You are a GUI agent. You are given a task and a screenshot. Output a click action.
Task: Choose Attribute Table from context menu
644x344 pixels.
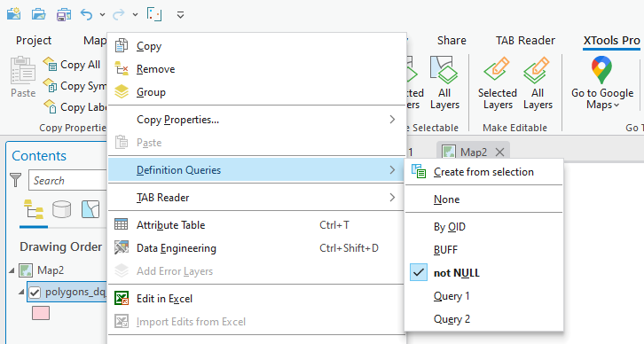[256, 225]
